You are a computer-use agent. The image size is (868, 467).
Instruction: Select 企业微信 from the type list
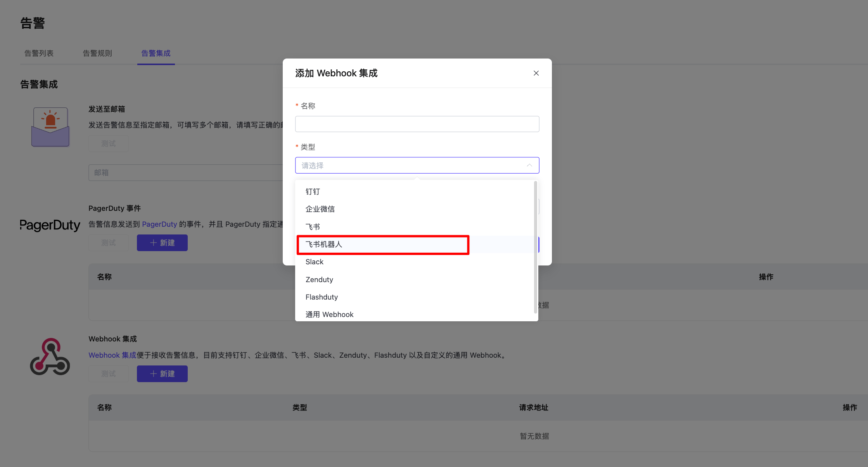(414, 209)
